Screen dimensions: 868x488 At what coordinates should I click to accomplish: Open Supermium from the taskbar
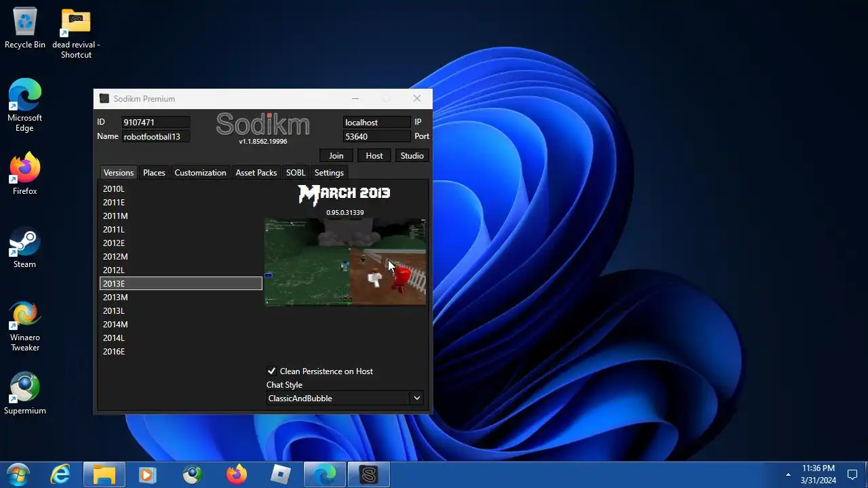(x=193, y=474)
